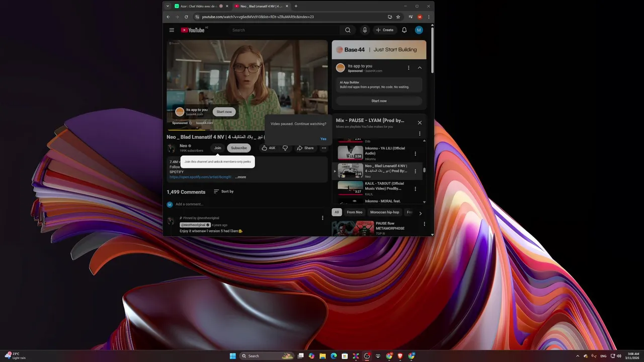The image size is (644, 362).
Task: Click Yes to continue watching
Action: click(x=324, y=139)
